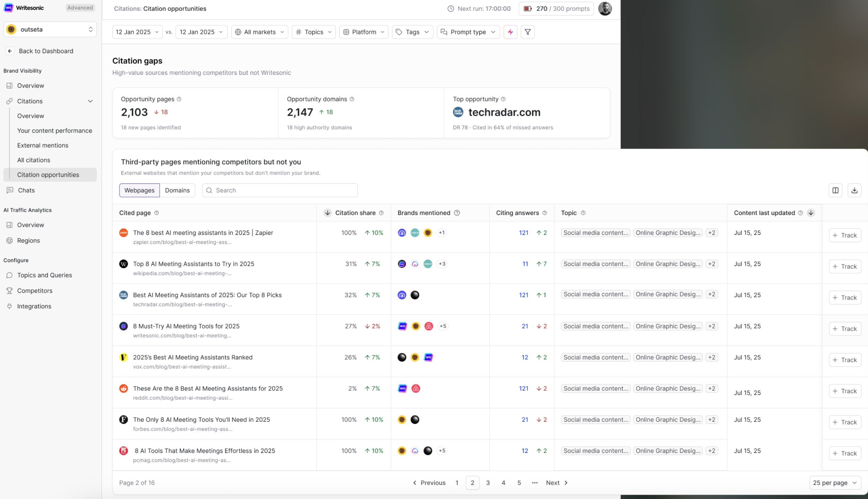868x499 pixels.
Task: Track the Zapier AI meeting assistants page
Action: click(845, 235)
